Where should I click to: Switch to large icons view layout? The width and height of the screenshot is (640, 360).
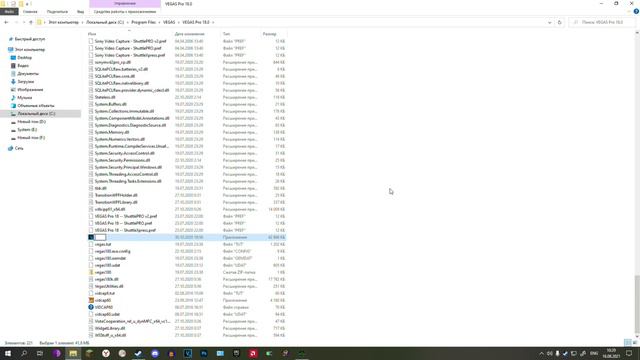coord(635,342)
